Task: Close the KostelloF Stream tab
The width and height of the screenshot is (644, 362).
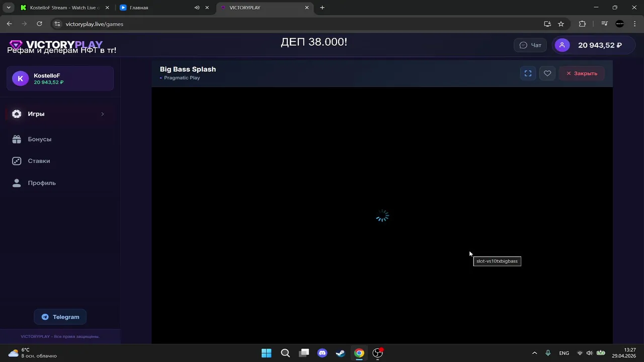Action: click(x=107, y=8)
